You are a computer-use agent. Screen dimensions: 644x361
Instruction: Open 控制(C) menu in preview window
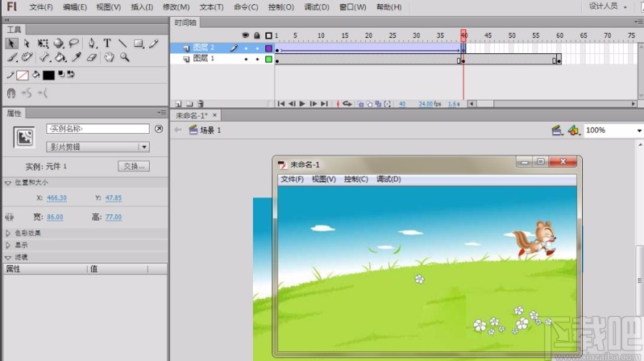coord(355,179)
